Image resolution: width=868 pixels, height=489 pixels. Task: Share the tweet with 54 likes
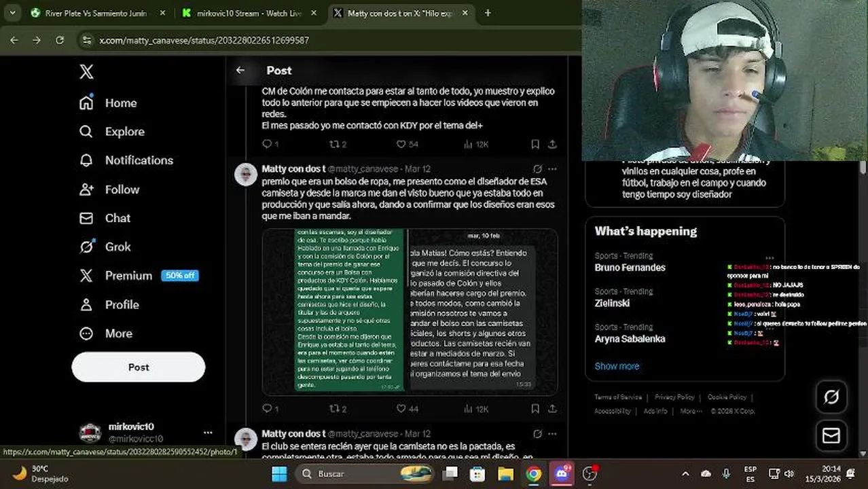click(x=552, y=144)
